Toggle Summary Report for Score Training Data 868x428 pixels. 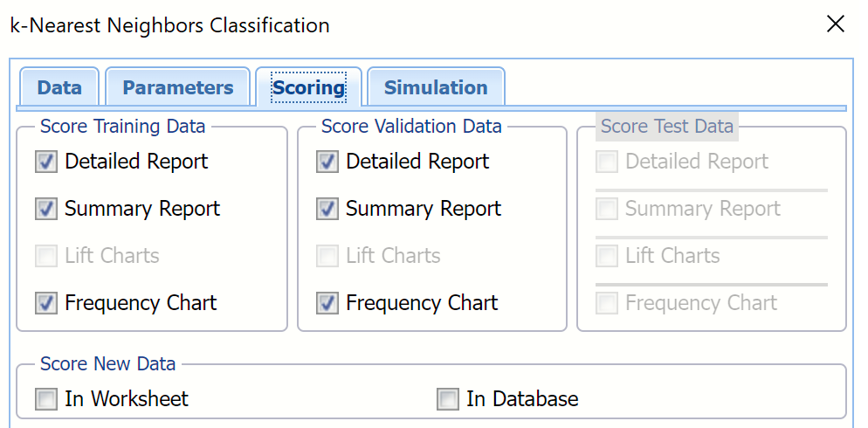pos(46,209)
